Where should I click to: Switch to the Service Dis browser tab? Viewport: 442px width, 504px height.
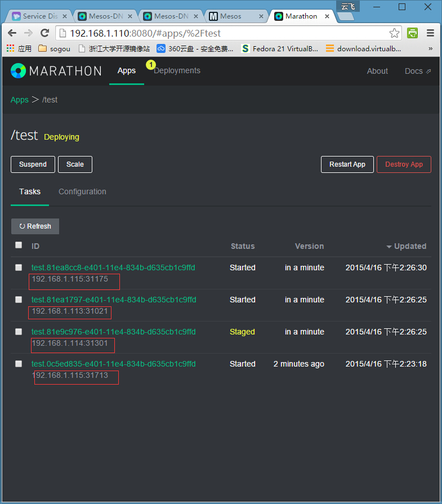39,16
